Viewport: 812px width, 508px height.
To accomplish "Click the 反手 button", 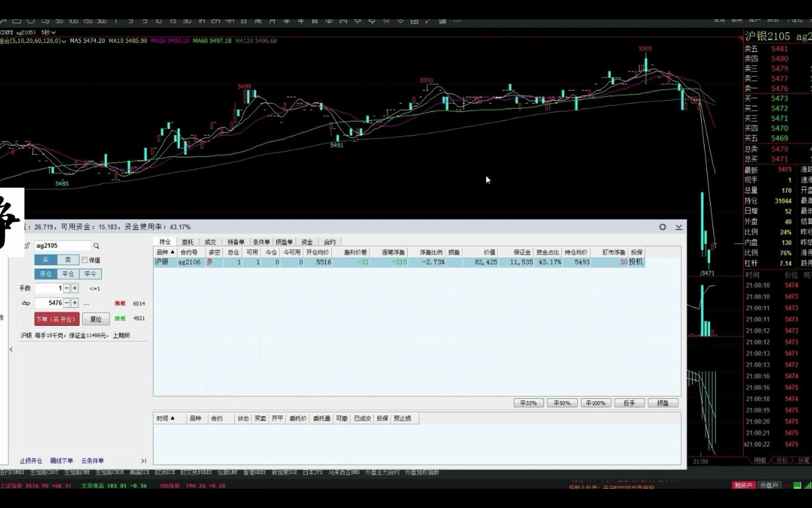I will (629, 403).
